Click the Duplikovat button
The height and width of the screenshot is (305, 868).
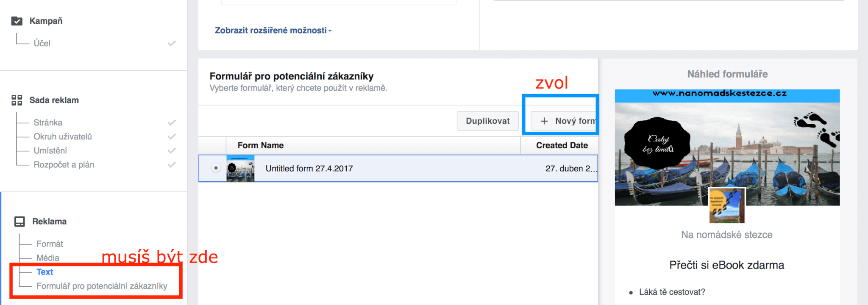tap(487, 121)
